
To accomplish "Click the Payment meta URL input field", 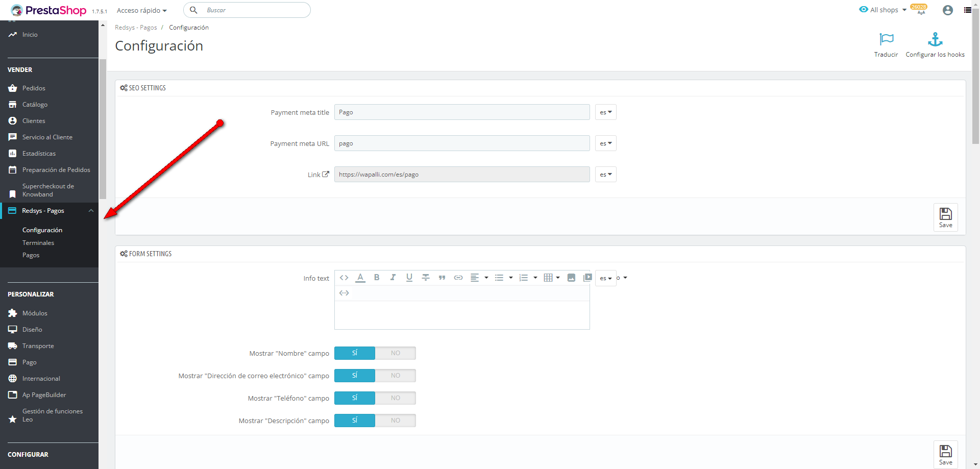I will (462, 143).
